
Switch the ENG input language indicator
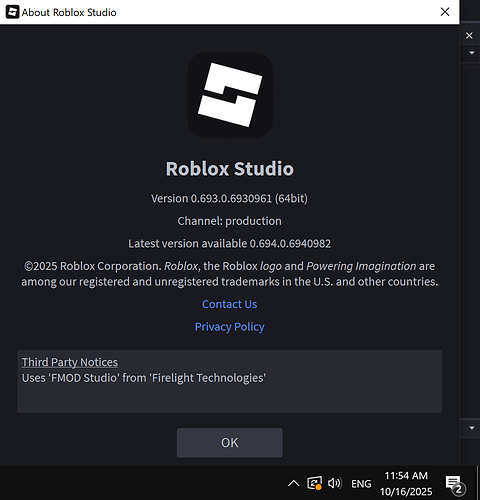coord(361,484)
